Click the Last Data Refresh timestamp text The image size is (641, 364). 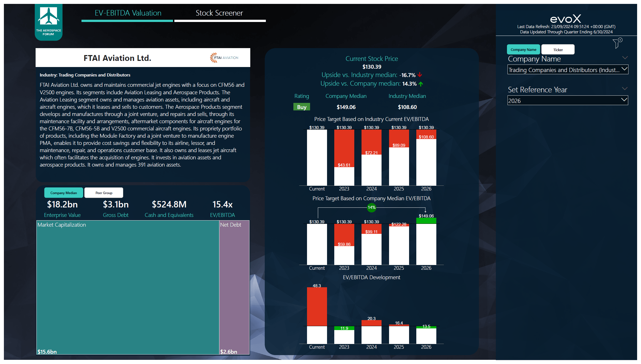(566, 27)
